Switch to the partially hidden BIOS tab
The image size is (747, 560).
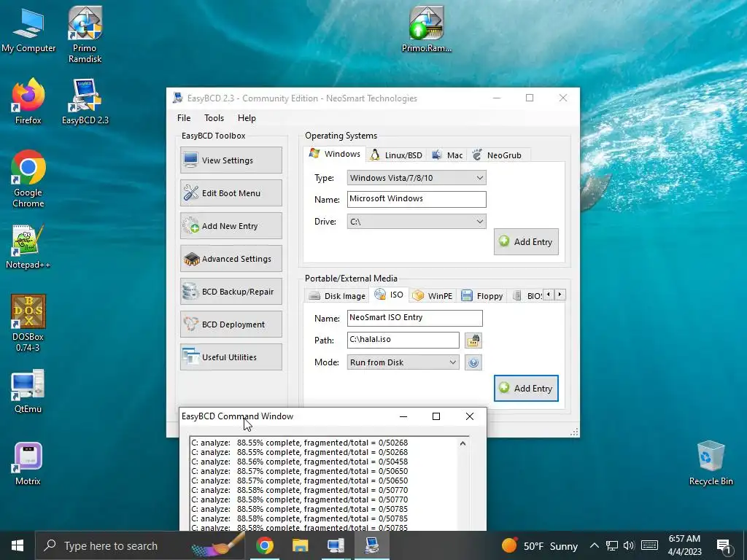tap(526, 296)
